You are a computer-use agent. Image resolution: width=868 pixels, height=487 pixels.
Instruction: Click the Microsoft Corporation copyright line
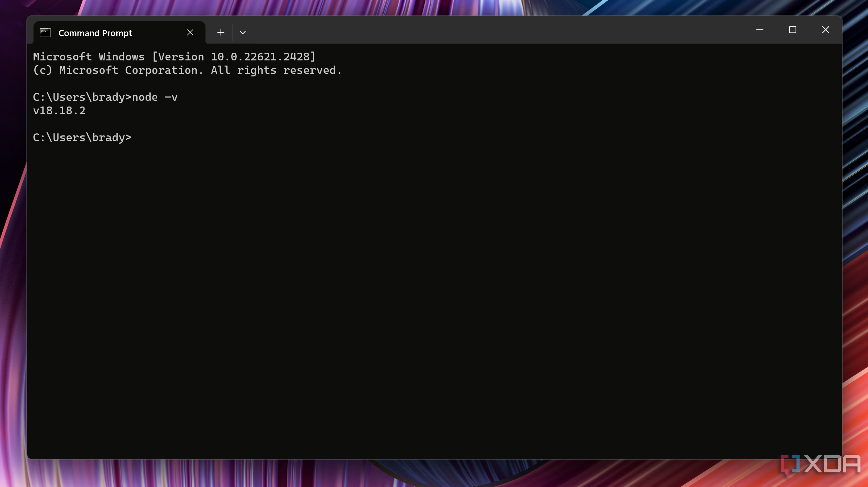coord(187,70)
